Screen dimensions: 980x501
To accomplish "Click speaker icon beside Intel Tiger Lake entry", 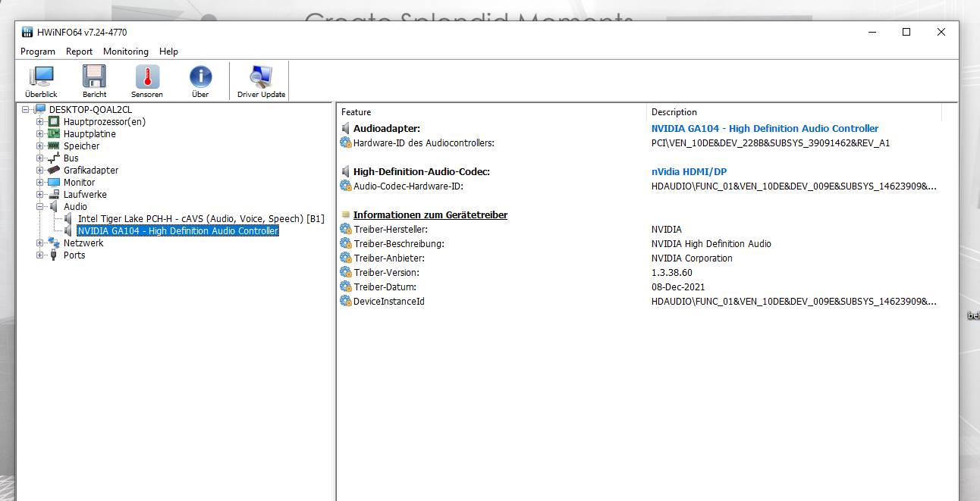I will [68, 219].
